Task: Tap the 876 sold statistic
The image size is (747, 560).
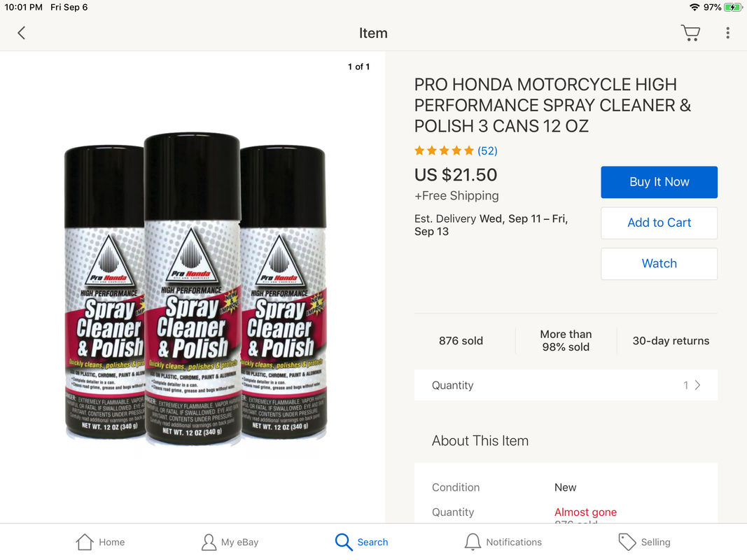Action: (461, 341)
